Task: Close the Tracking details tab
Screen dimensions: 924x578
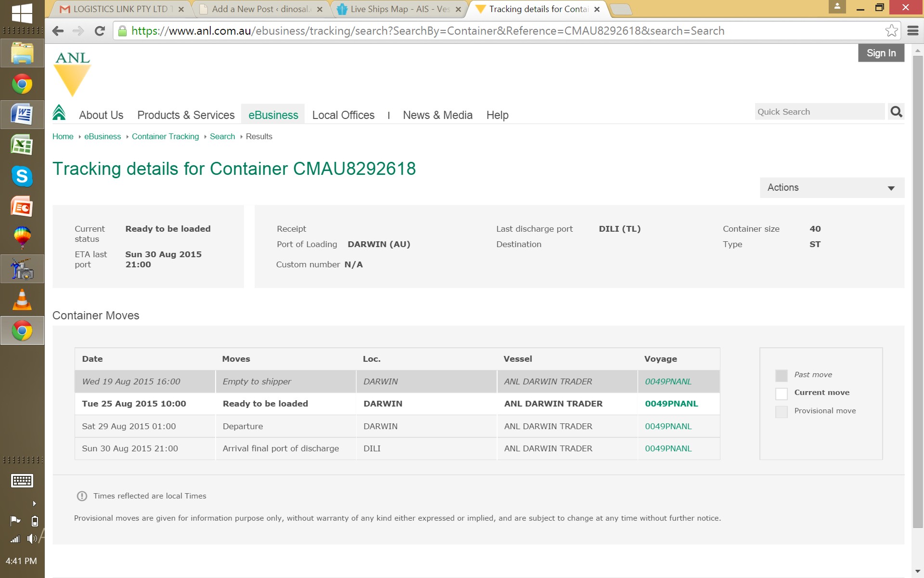Action: [597, 9]
